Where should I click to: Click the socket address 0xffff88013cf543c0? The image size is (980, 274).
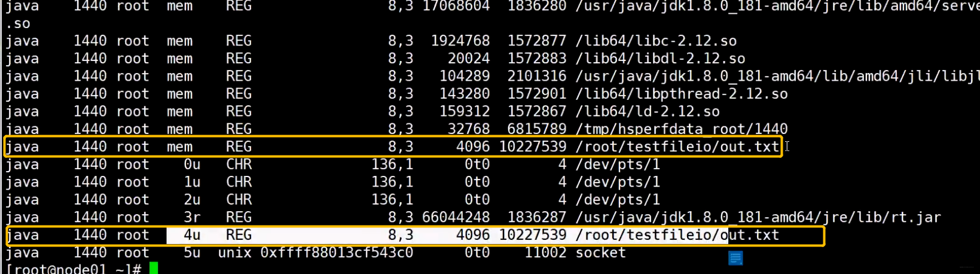click(337, 253)
